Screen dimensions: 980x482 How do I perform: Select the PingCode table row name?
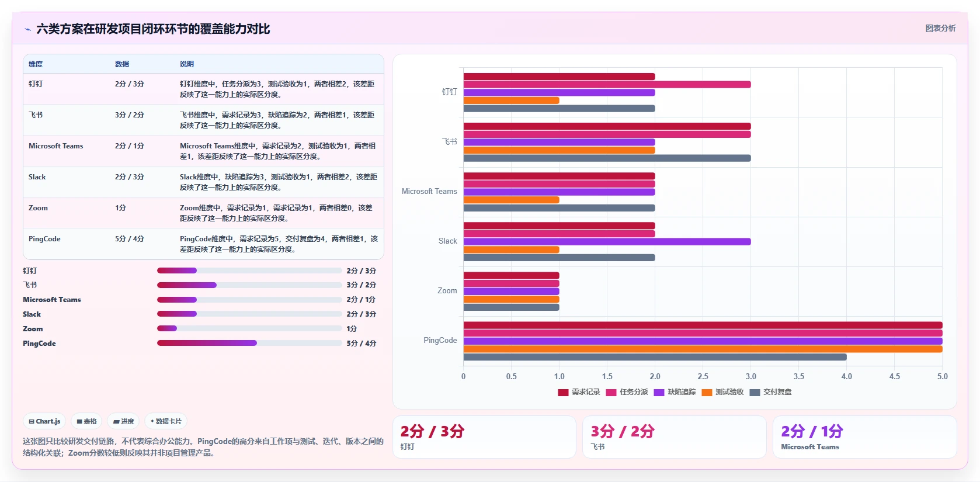45,239
